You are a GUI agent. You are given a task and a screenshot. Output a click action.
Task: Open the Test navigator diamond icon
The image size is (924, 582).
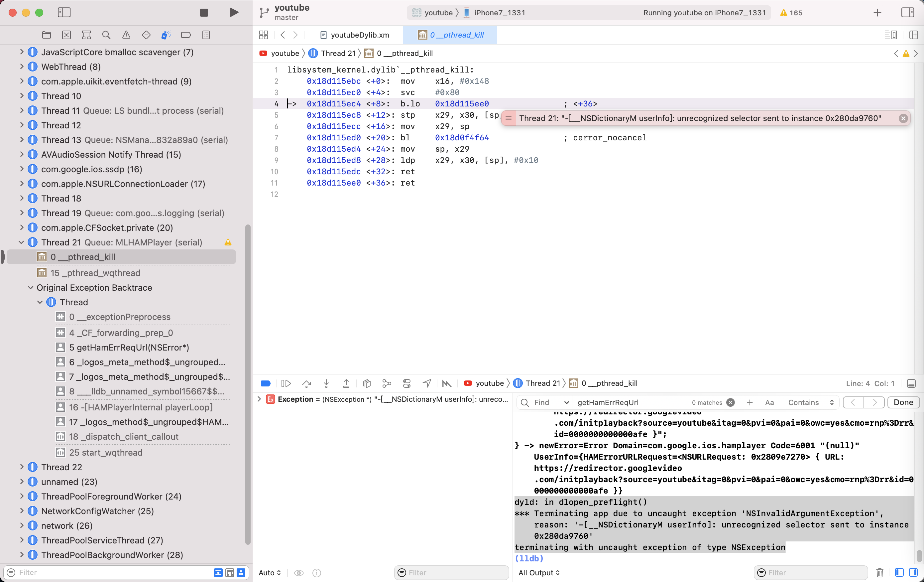click(x=146, y=35)
